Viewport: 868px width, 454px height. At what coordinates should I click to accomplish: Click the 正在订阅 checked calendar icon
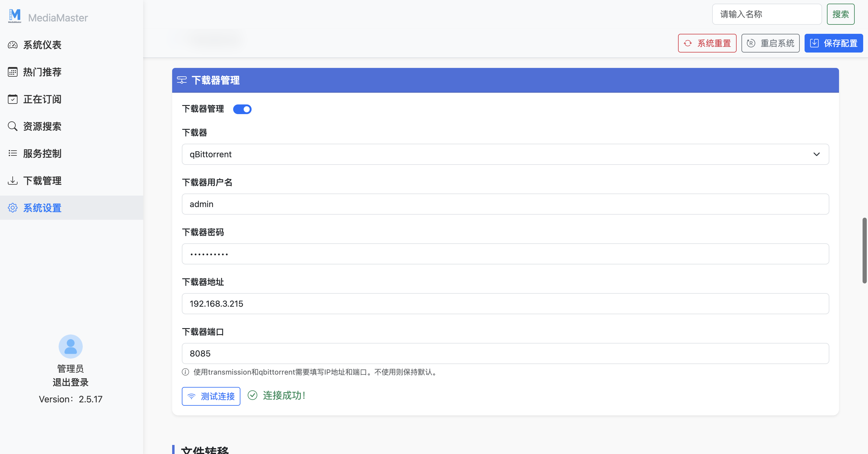(x=12, y=99)
